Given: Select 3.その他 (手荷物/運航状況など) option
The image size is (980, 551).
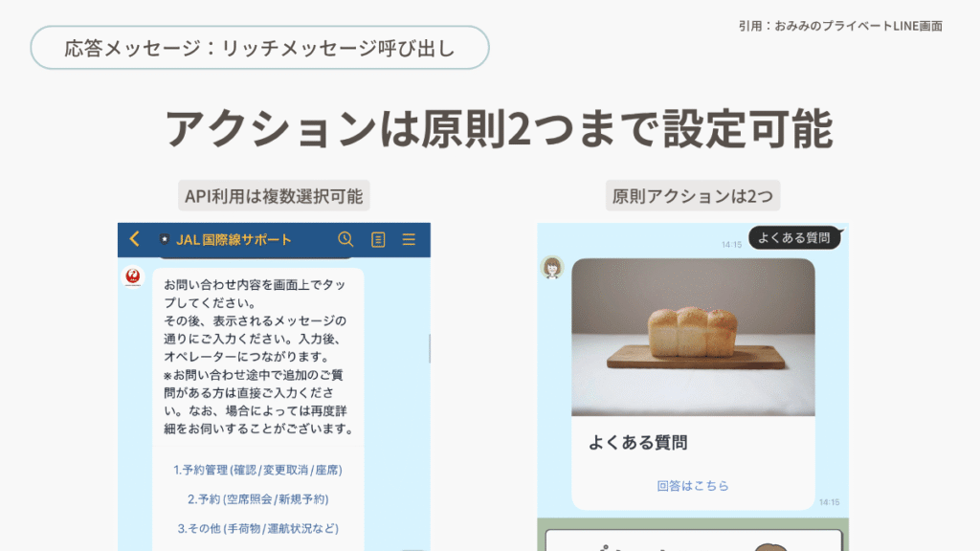Looking at the screenshot, I should coord(257,528).
